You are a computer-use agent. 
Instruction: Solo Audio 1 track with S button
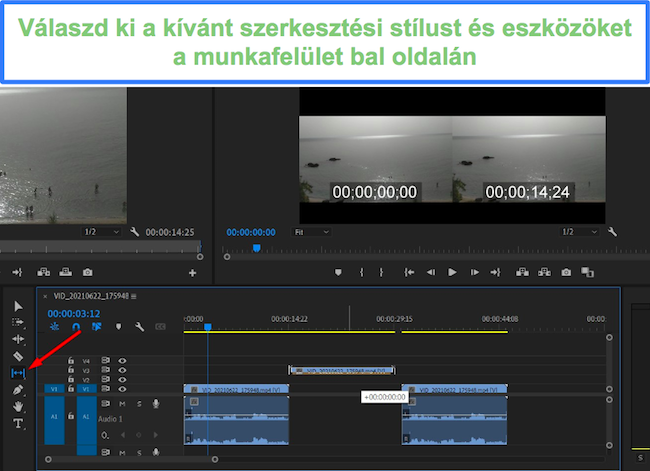139,403
